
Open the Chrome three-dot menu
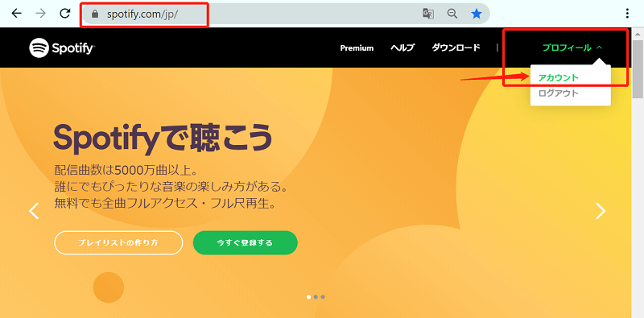(627, 14)
